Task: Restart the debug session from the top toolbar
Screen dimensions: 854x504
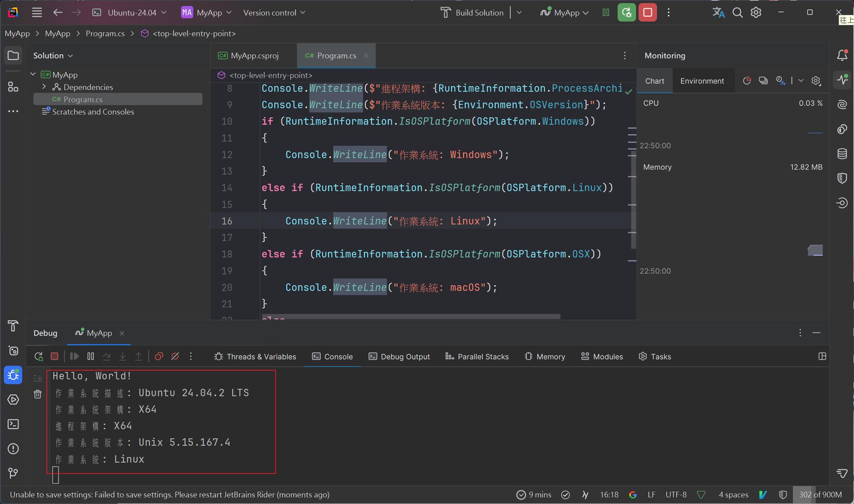Action: tap(626, 13)
